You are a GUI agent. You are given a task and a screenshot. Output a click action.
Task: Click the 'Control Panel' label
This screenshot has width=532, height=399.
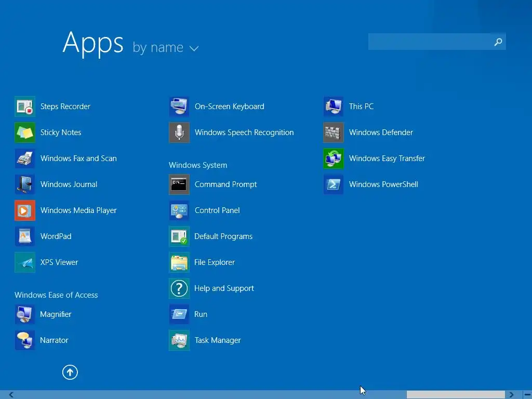[217, 210]
